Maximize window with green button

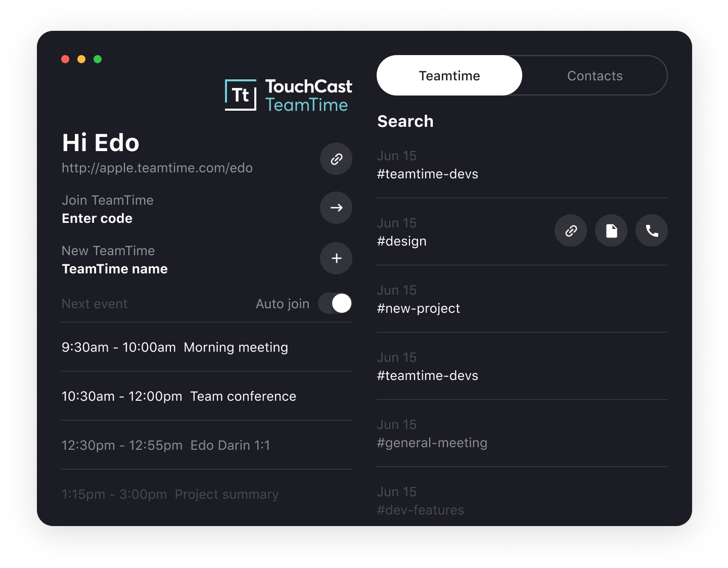click(x=98, y=59)
